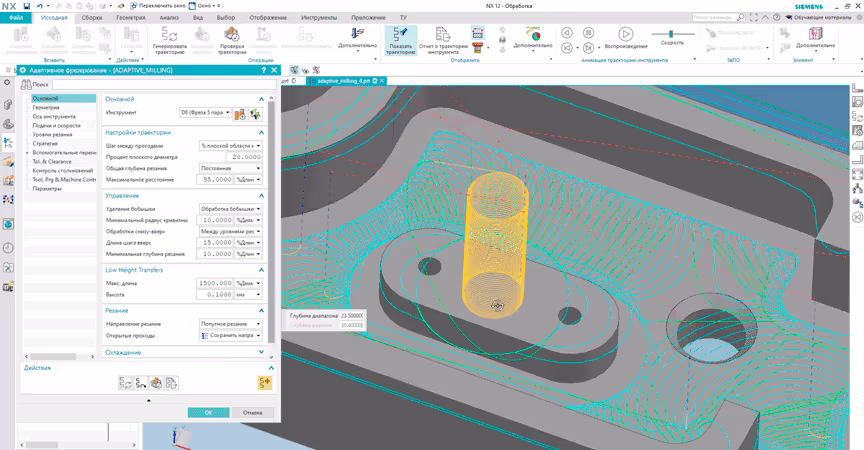Collapse the Основной section
Screen dimensions: 864x450
pos(261,99)
